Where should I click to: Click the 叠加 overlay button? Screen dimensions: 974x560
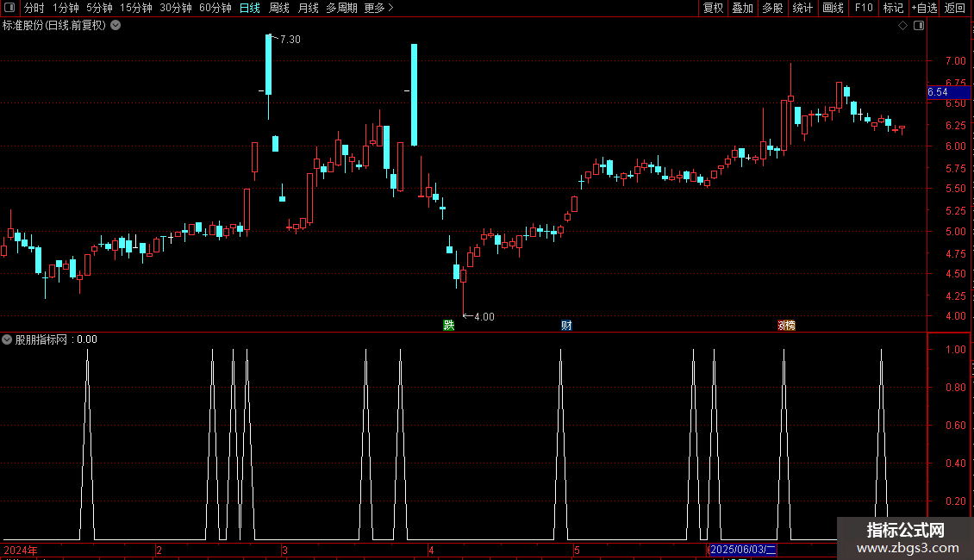742,8
